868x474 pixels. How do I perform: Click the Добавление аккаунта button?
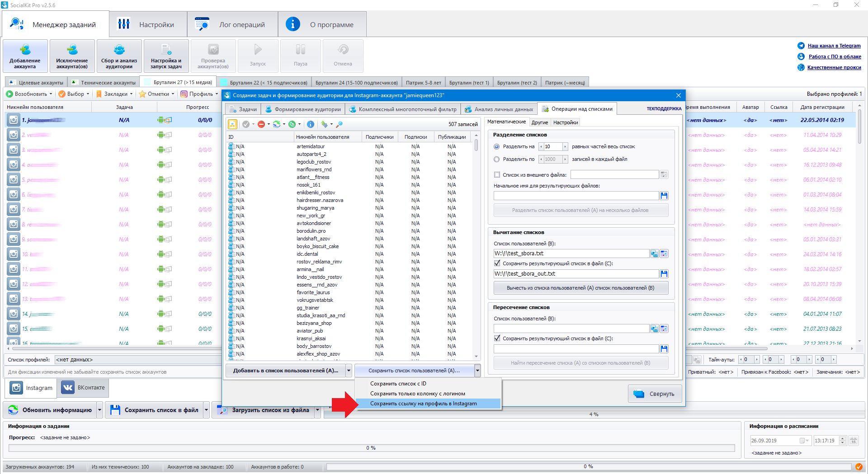point(25,56)
